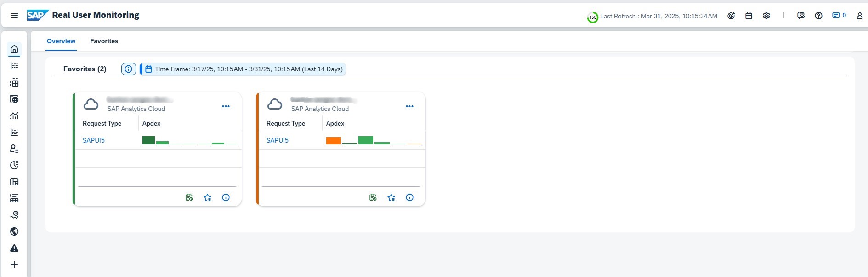
Task: Open the Alerts warning triangle icon
Action: coord(14,248)
